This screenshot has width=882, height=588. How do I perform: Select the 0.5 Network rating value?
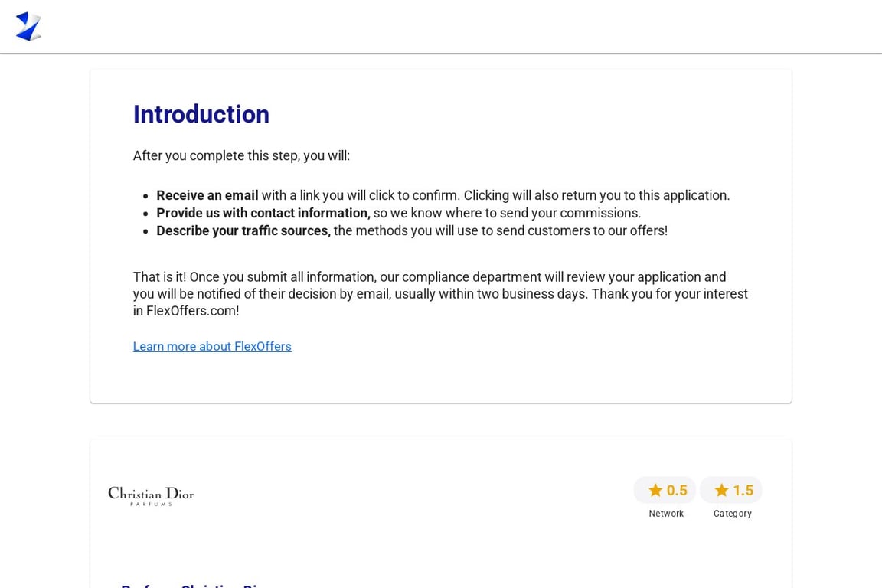[677, 490]
